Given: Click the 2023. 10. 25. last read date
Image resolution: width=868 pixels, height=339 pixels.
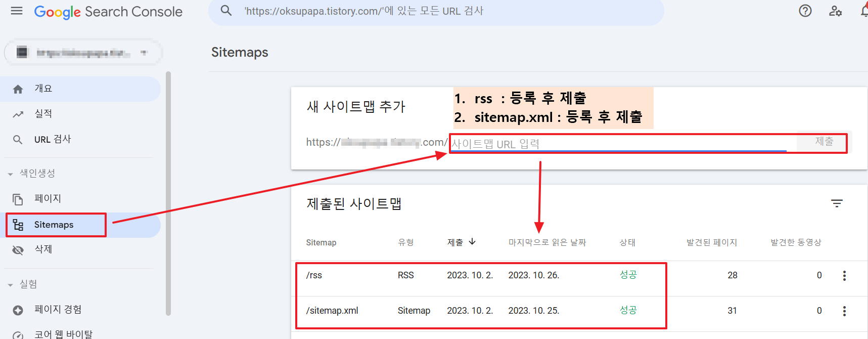Looking at the screenshot, I should (x=534, y=311).
